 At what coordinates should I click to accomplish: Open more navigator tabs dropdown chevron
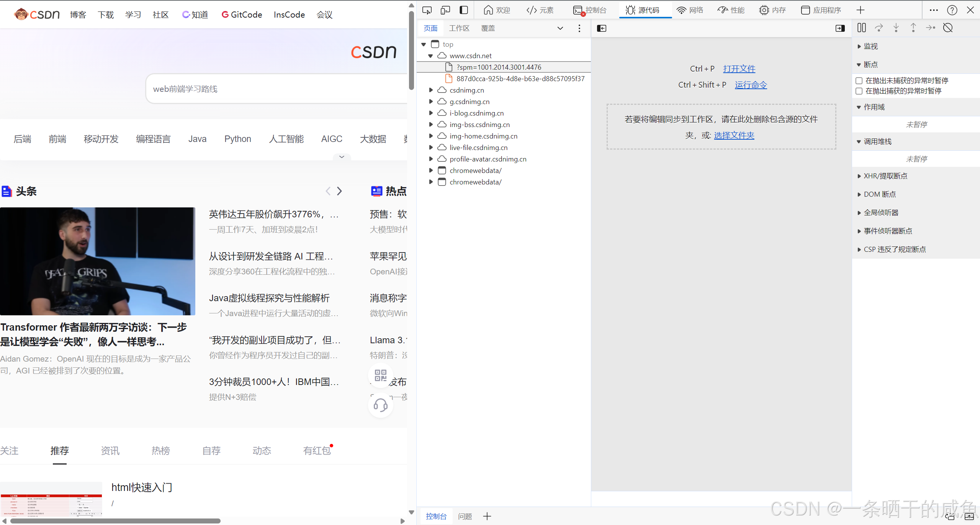click(560, 28)
